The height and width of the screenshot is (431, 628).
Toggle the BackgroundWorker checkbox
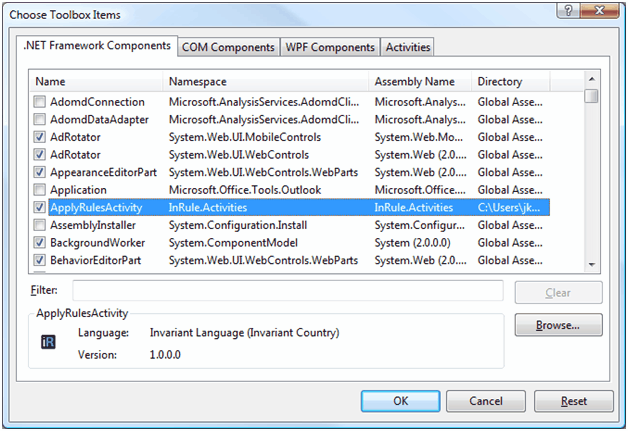[x=40, y=243]
